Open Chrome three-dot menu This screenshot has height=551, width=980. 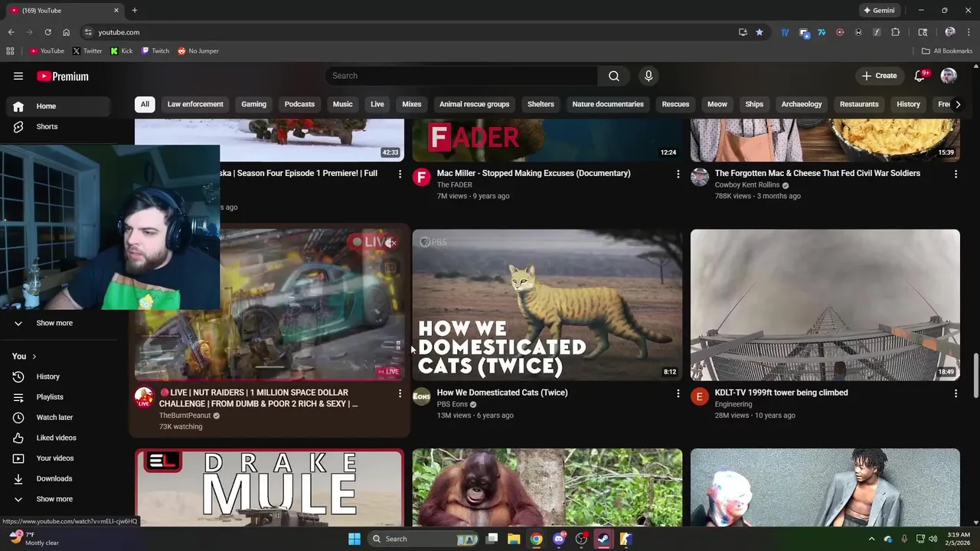pyautogui.click(x=969, y=32)
